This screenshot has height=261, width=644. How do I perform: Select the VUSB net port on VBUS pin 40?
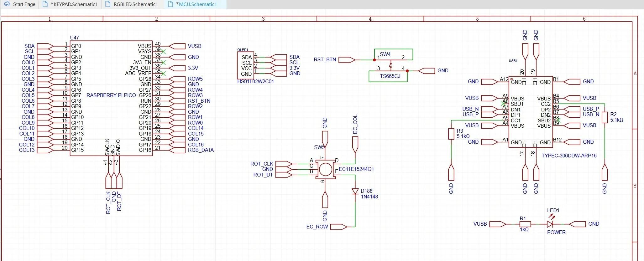(177, 46)
